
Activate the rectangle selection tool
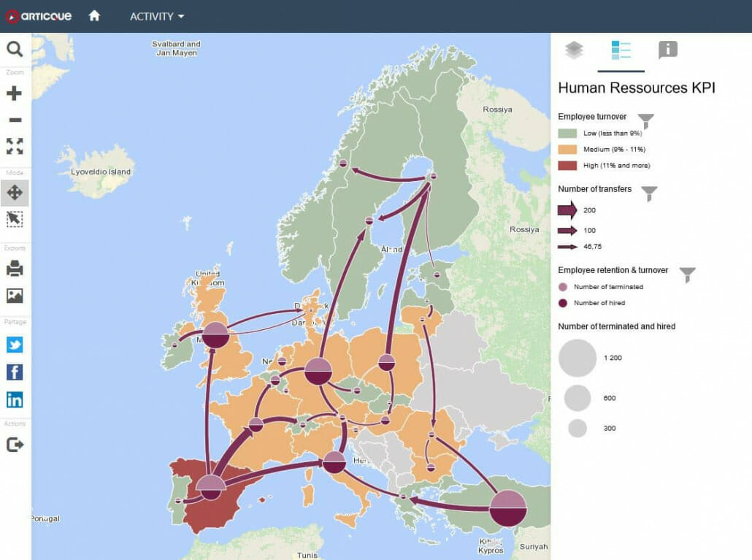click(x=15, y=219)
